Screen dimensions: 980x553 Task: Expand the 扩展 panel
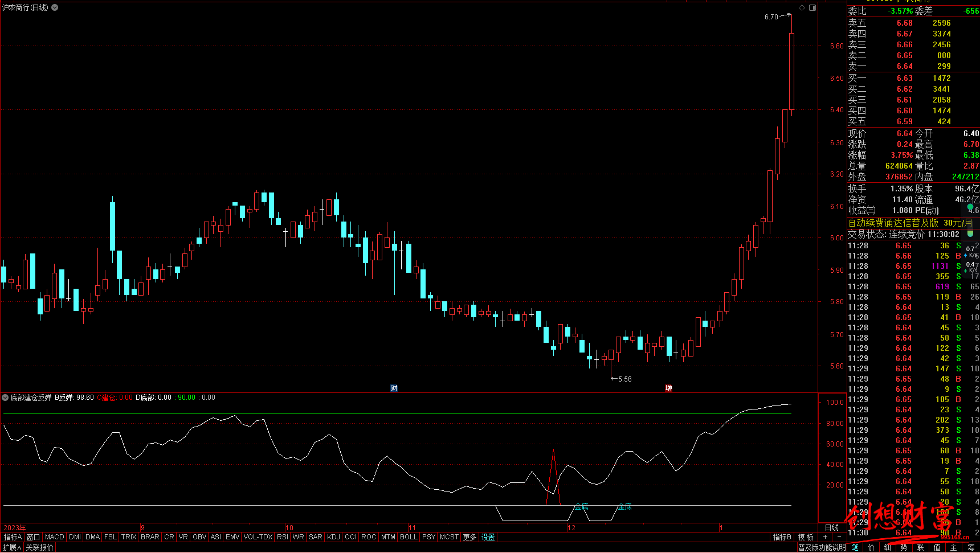[x=11, y=547]
